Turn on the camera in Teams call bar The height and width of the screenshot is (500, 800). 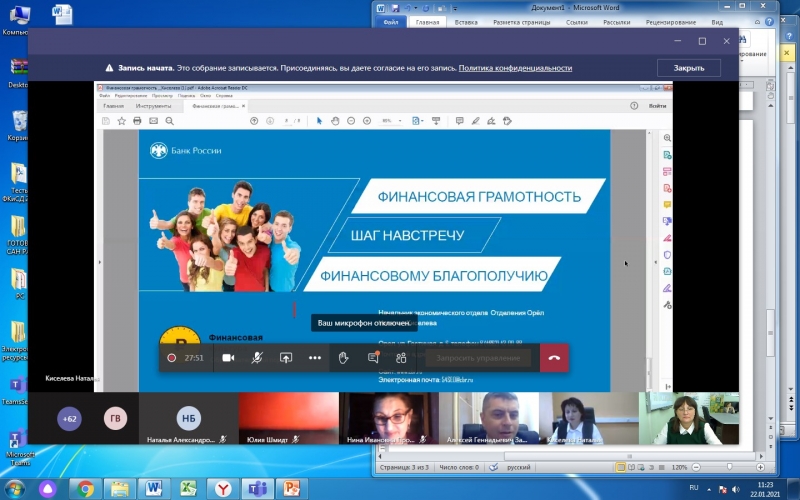coord(228,358)
